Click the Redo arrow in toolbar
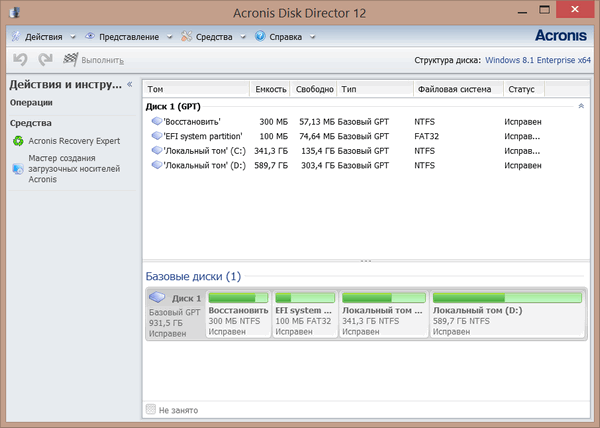Viewport: 600px width, 428px height. click(45, 61)
